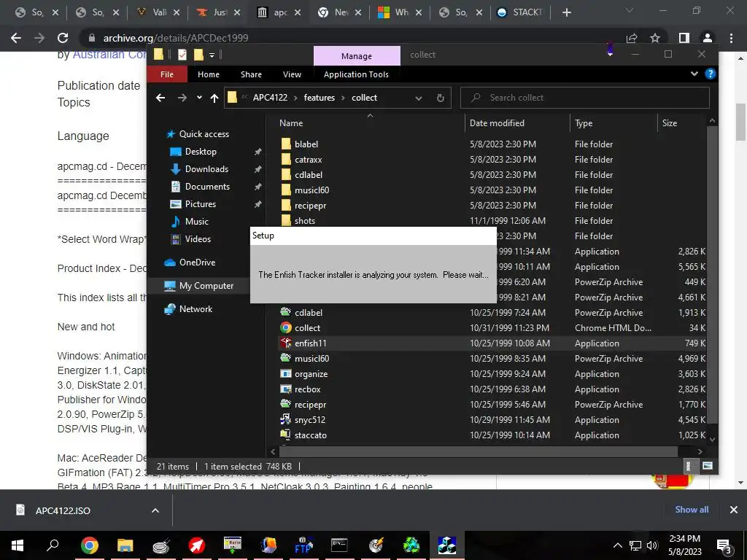Click the Properties quick access toolbar icon

[182, 55]
